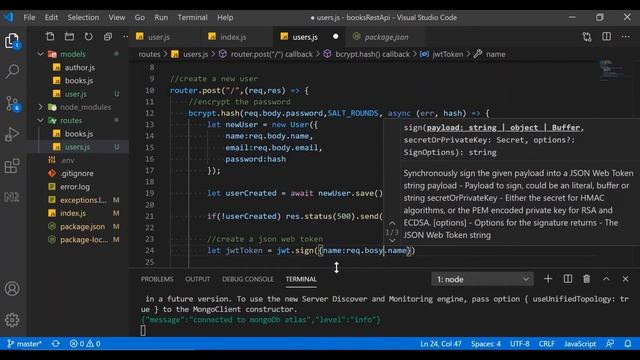Click unsaved dot on users.js tab
Screen dimensions: 640x360
click(336, 36)
